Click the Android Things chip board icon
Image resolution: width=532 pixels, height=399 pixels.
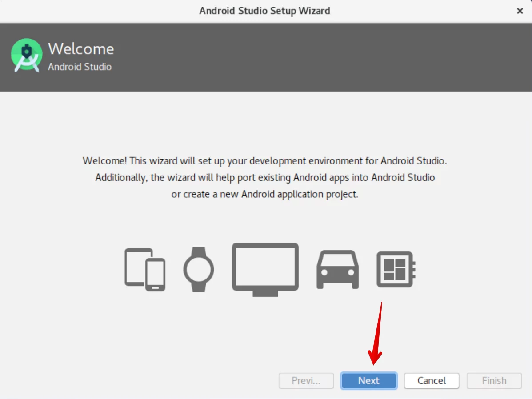(396, 269)
